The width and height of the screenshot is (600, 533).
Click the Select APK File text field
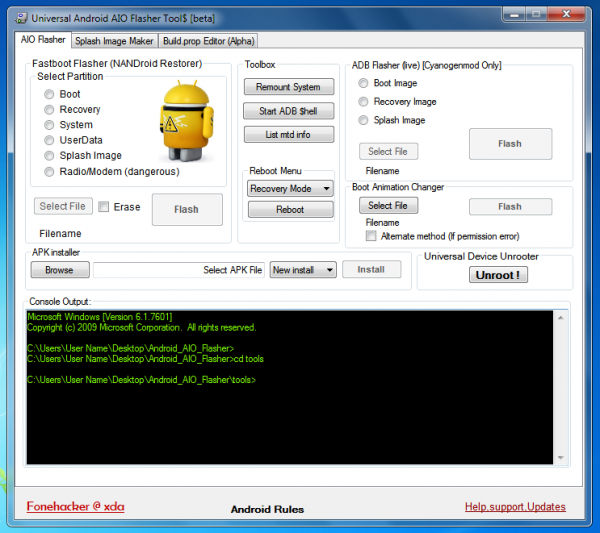click(179, 270)
